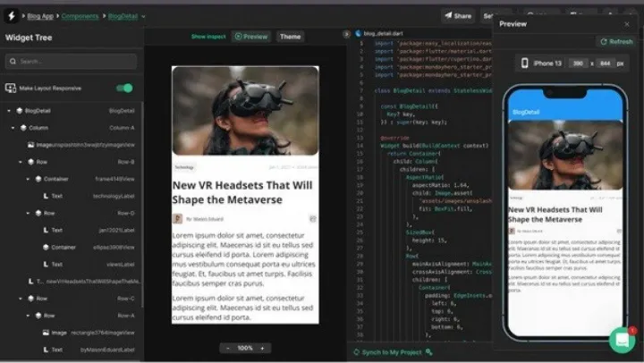Image resolution: width=644 pixels, height=363 pixels.
Task: Click the collapse arrow beside blog_detail.dart
Action: pyautogui.click(x=347, y=33)
